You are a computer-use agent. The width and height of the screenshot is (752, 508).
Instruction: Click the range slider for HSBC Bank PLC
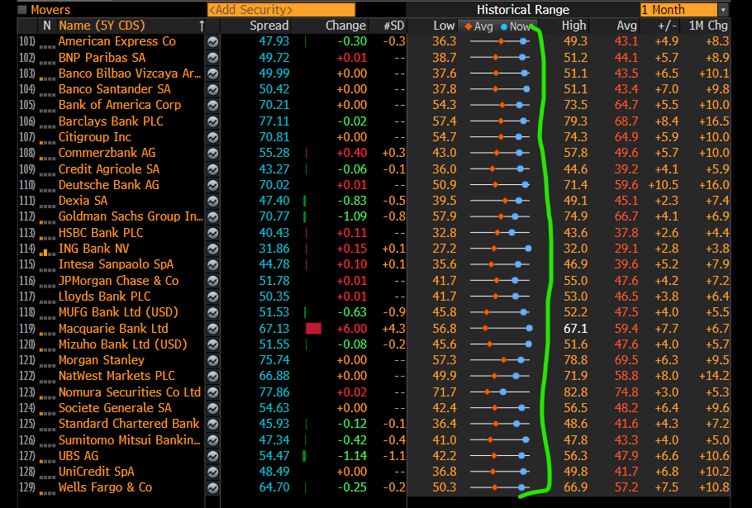point(500,233)
